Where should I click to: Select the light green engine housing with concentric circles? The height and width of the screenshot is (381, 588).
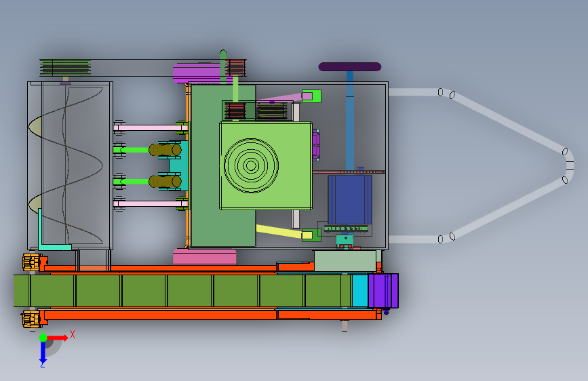(266, 165)
